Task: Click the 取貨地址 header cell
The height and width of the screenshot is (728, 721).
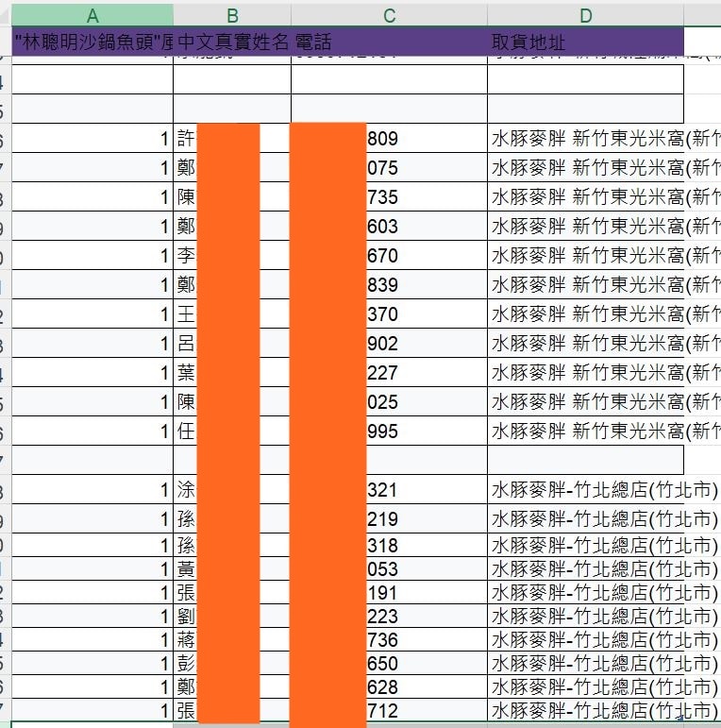Action: pyautogui.click(x=585, y=42)
